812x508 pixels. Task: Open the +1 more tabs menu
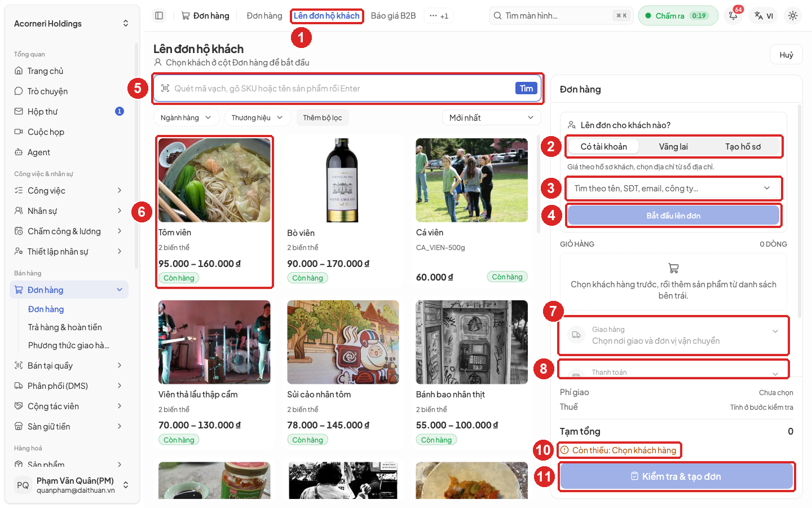[x=439, y=16]
